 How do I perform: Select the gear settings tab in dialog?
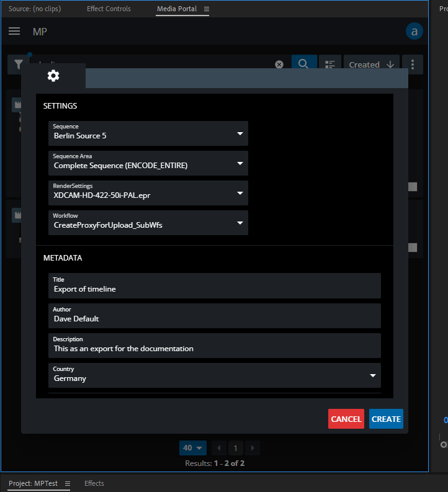53,76
